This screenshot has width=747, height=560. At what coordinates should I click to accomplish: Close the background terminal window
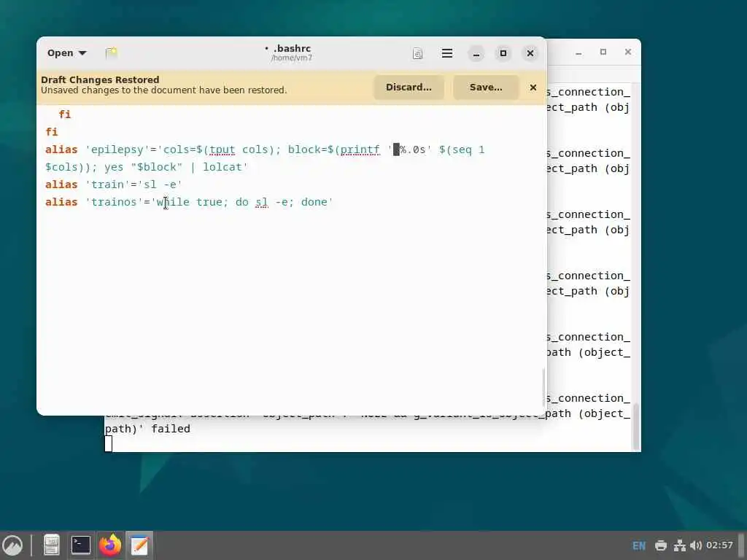click(628, 52)
